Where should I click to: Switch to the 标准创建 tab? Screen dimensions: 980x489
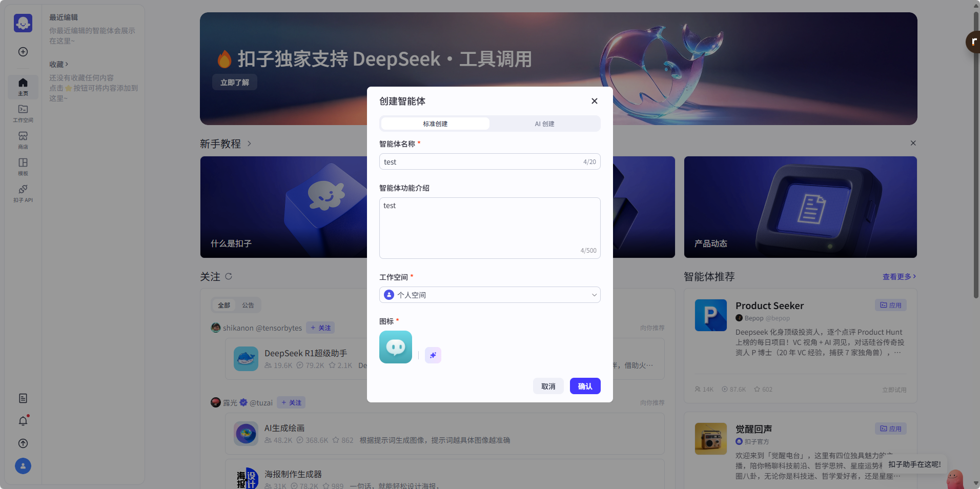(x=435, y=124)
